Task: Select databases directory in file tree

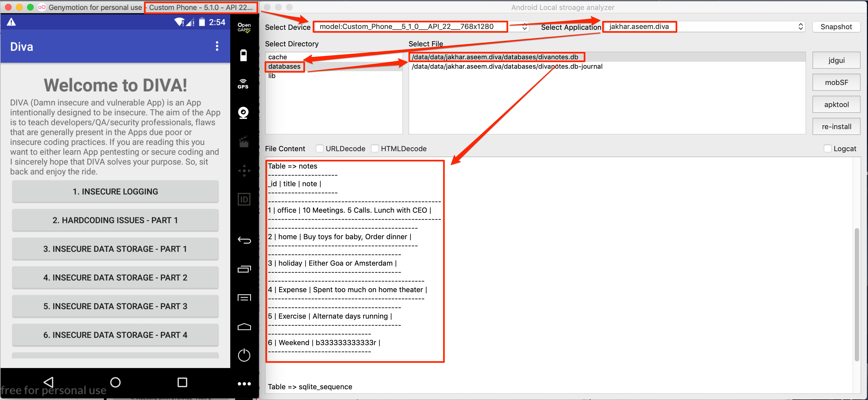Action: coord(284,66)
